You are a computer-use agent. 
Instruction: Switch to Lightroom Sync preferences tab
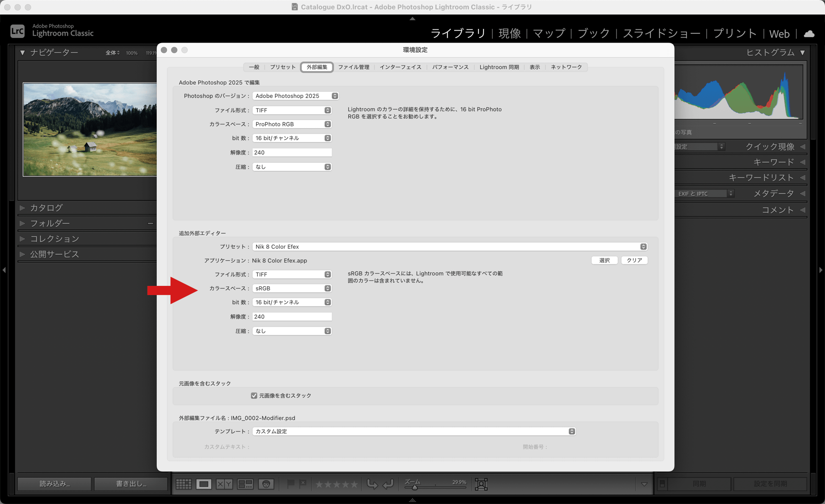(x=500, y=67)
